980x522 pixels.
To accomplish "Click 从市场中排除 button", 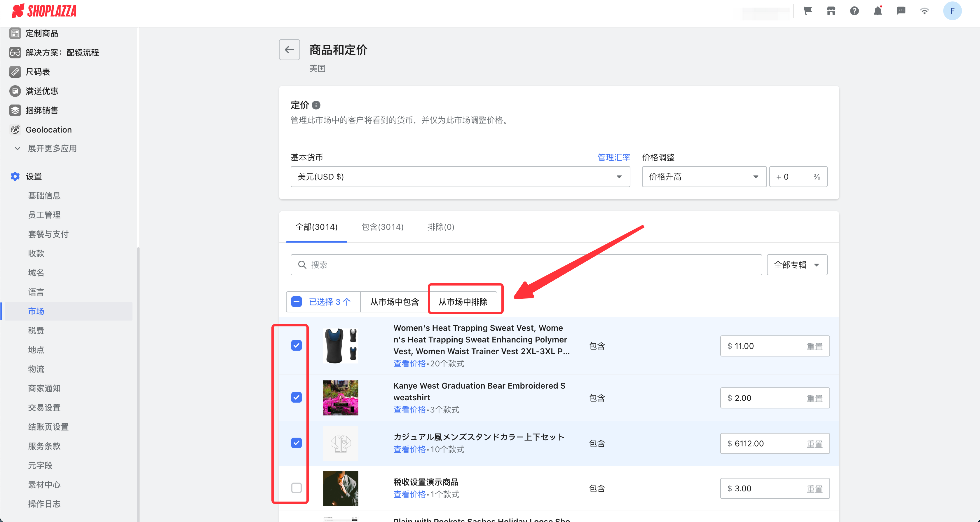I will [463, 302].
